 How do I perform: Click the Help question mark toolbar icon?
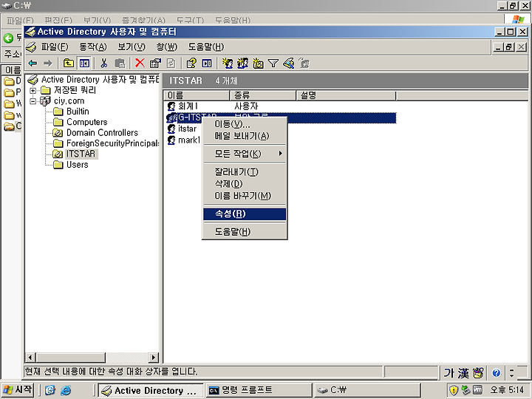[191, 64]
